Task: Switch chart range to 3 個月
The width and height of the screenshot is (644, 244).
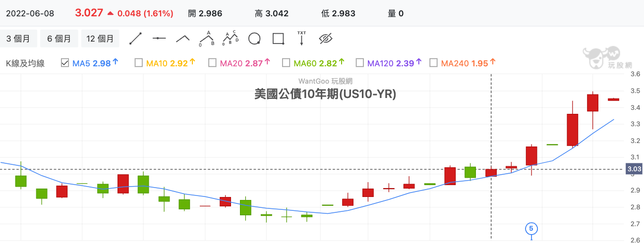Action: tap(18, 39)
